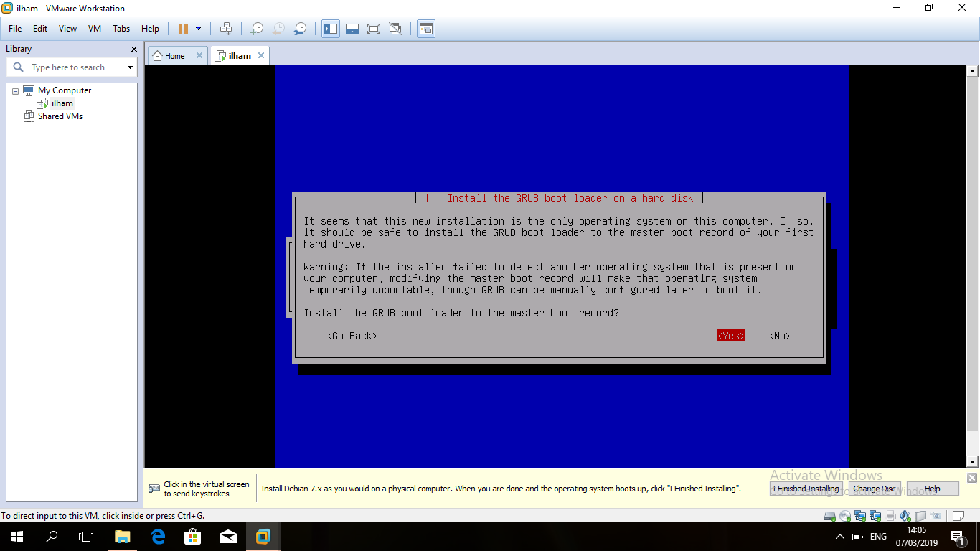The image size is (980, 551).
Task: Click the VMware Workstation taskbar icon
Action: [263, 537]
